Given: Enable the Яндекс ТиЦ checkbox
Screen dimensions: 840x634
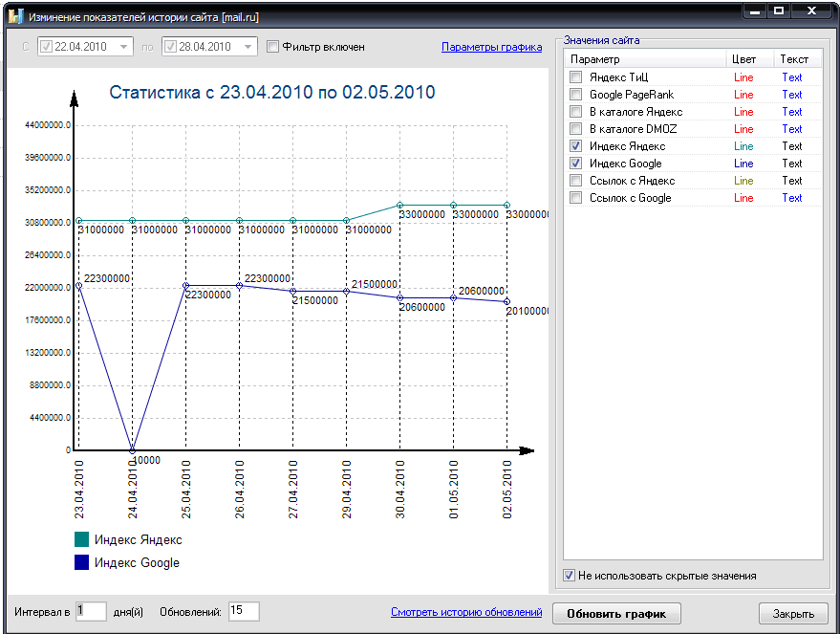Looking at the screenshot, I should [x=575, y=77].
